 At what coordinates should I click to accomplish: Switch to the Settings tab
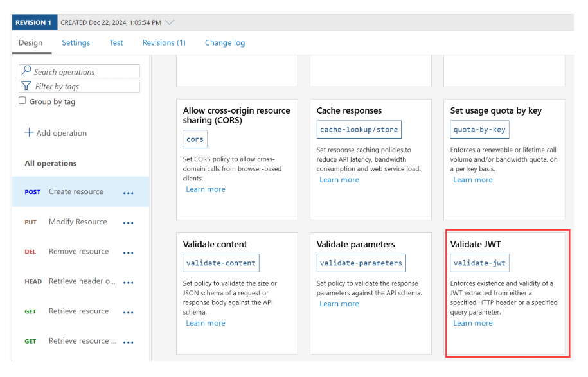76,43
